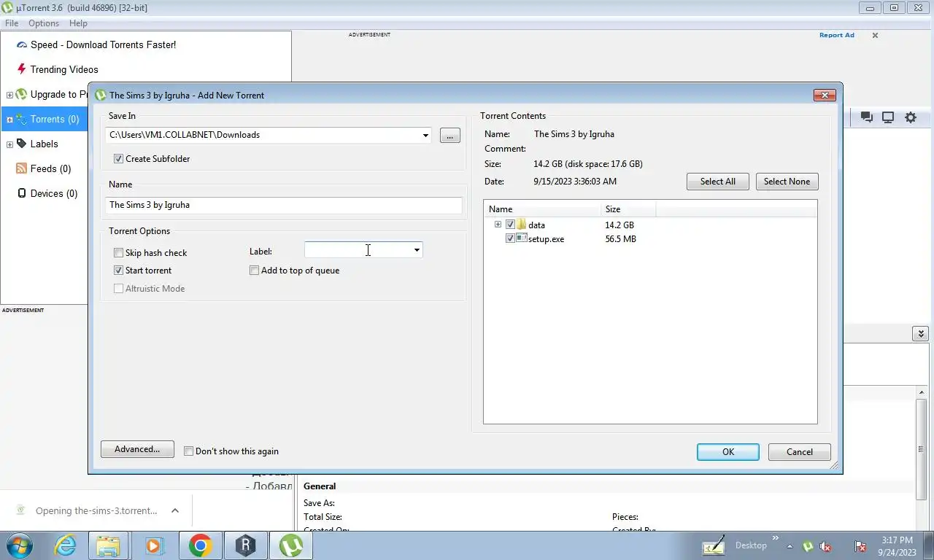
Task: Collapse the detail pane with double chevron
Action: 919,334
